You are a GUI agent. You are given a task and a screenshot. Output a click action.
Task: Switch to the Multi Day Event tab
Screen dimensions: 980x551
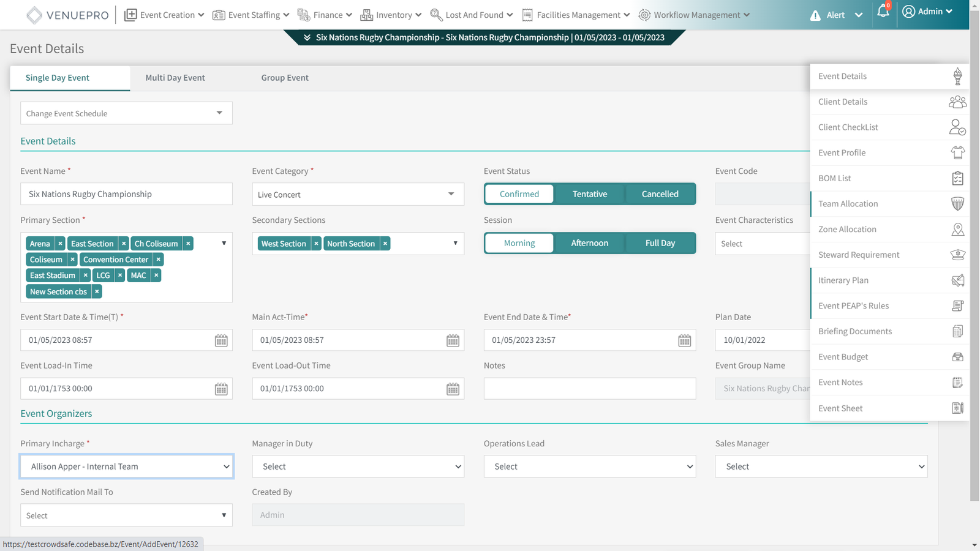(175, 78)
